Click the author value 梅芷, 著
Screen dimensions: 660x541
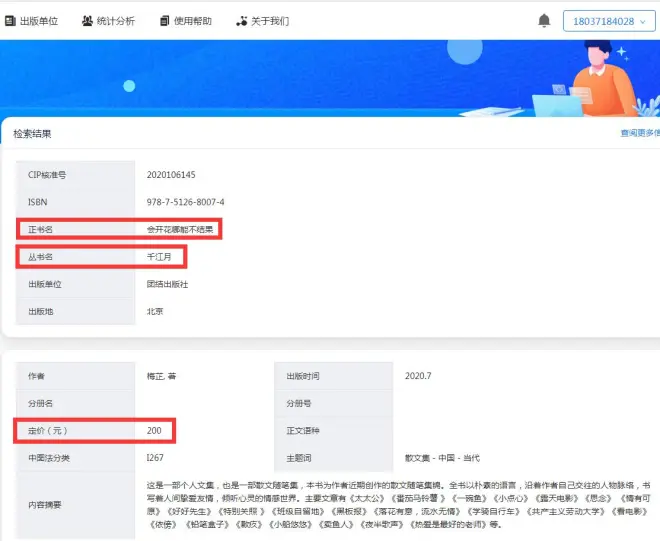162,376
